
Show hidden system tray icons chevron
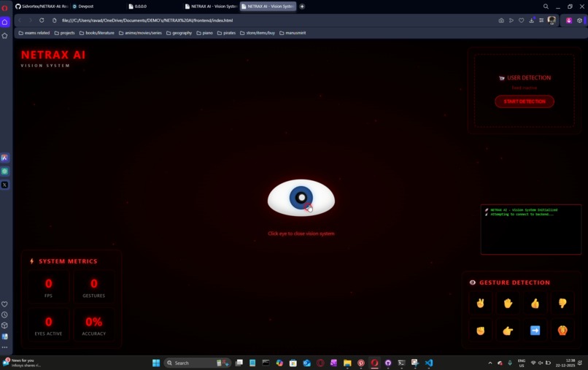point(490,363)
